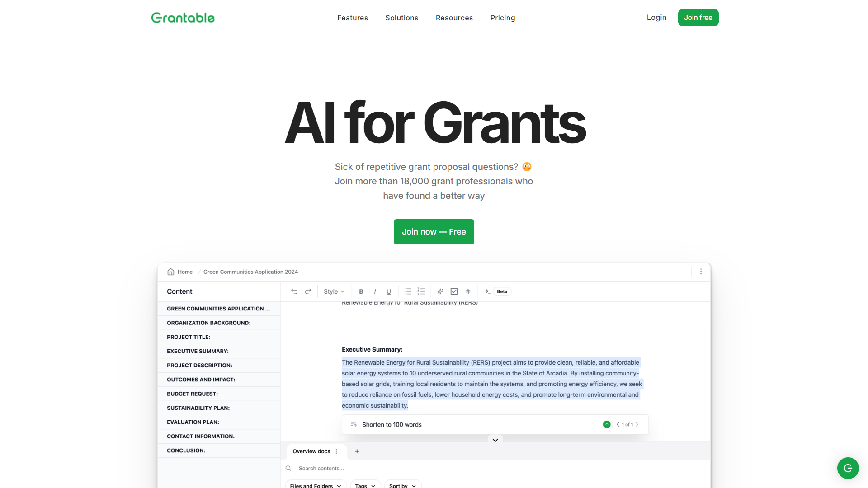Click the Redo icon in the editor toolbar

pyautogui.click(x=308, y=291)
